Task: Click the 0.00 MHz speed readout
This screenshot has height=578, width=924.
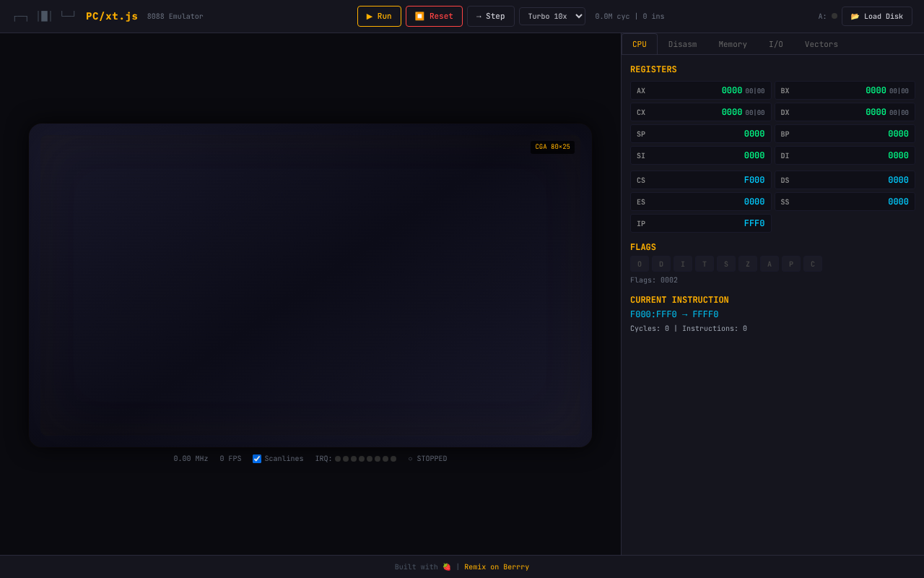Action: (x=191, y=459)
